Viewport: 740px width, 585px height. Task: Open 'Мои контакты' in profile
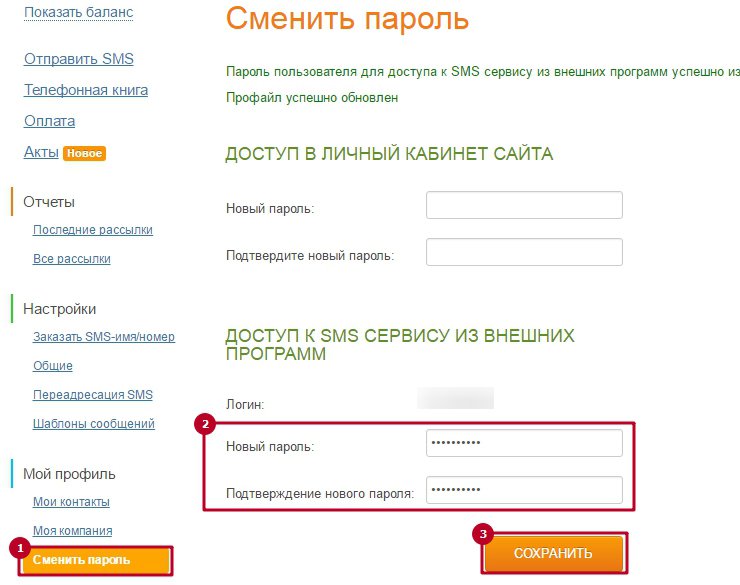pos(71,502)
